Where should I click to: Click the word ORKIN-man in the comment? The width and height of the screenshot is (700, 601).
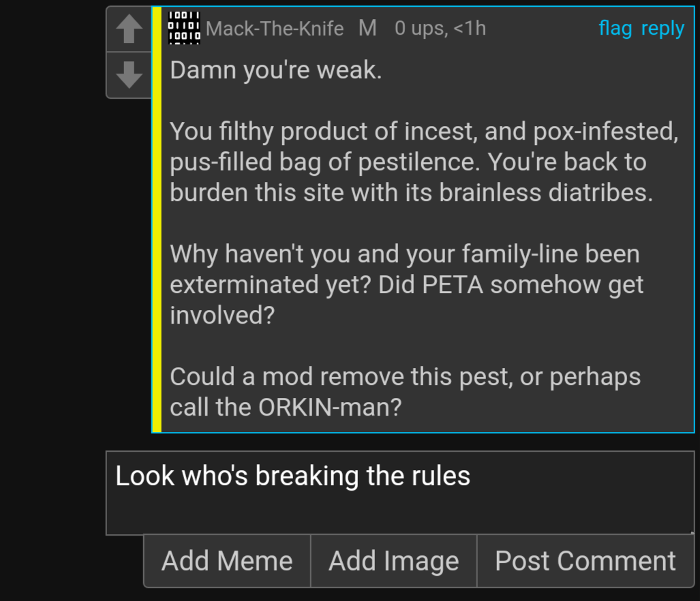click(x=330, y=407)
